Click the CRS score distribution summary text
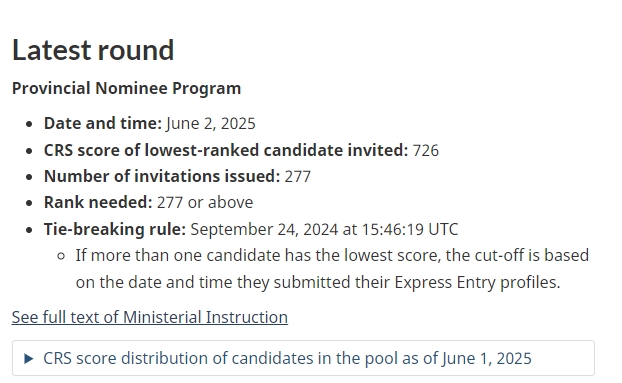 (287, 358)
